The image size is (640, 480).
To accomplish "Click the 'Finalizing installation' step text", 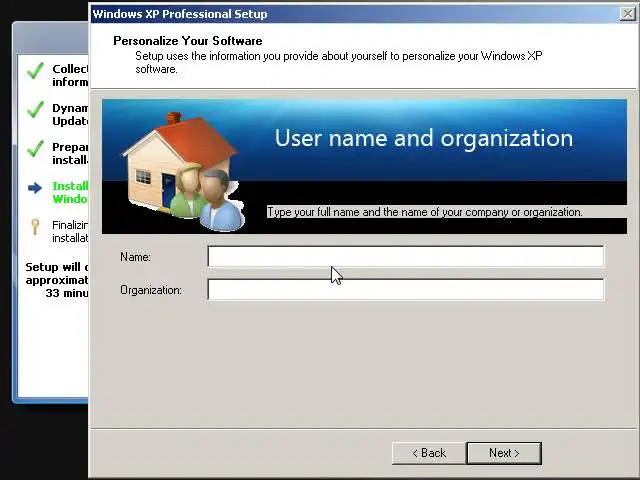I will 70,231.
